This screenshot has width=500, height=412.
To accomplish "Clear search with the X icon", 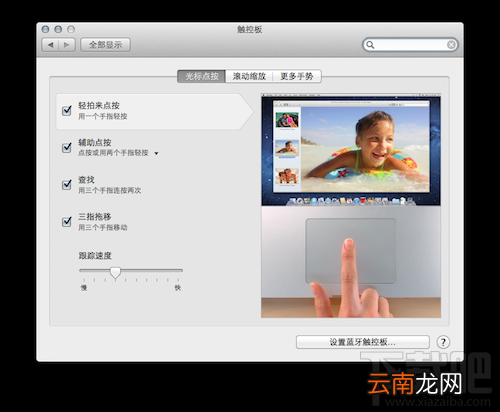I will pyautogui.click(x=451, y=45).
